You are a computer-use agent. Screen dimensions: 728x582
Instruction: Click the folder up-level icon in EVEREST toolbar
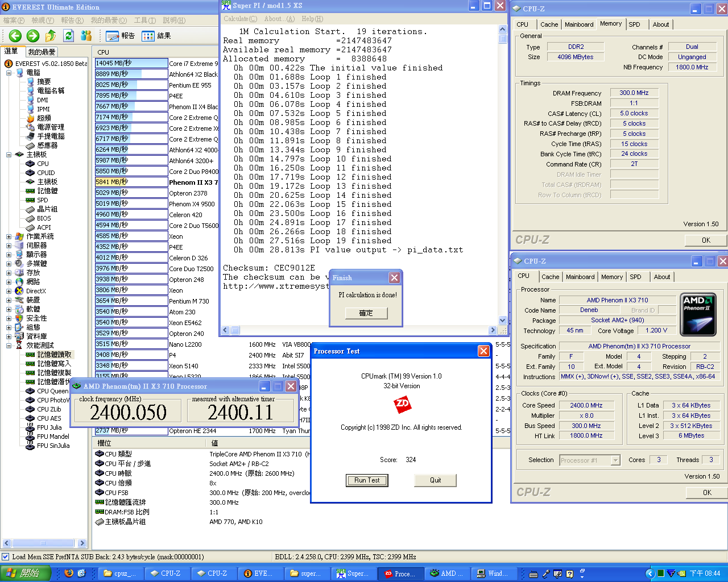pyautogui.click(x=51, y=36)
